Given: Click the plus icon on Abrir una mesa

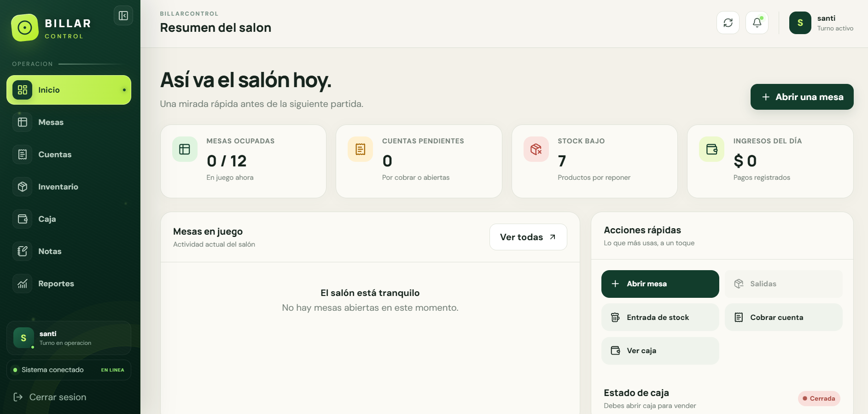Looking at the screenshot, I should 766,97.
